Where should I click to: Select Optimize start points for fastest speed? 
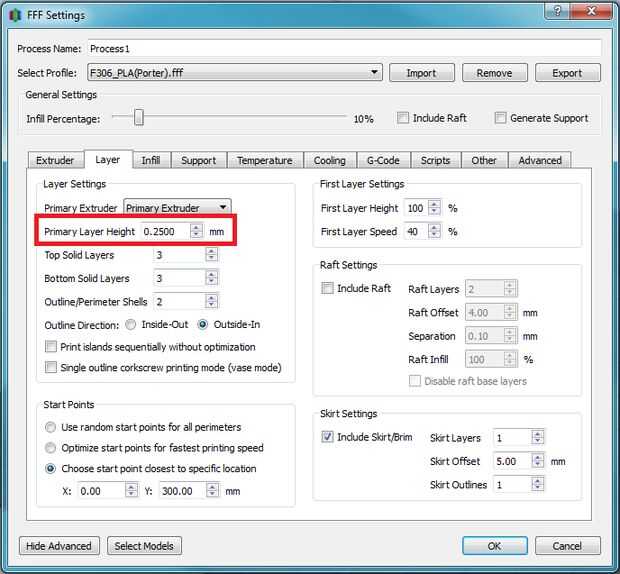[x=51, y=448]
